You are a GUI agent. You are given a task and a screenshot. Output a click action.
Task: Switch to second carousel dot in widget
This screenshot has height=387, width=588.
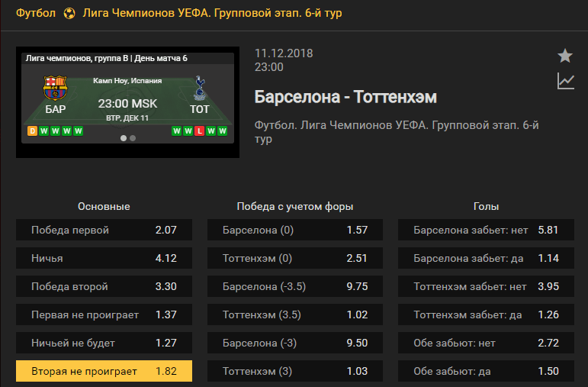coord(133,138)
